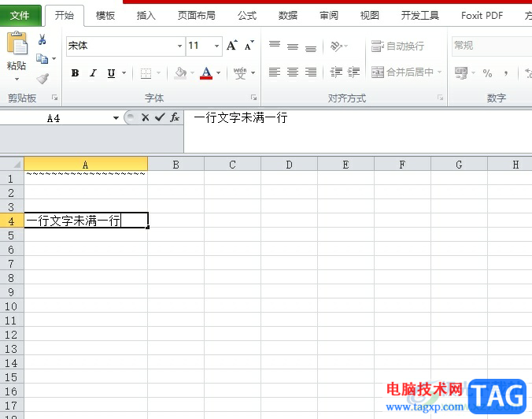Click 合并后居中 merge and center
The height and width of the screenshot is (419, 532).
click(x=402, y=72)
